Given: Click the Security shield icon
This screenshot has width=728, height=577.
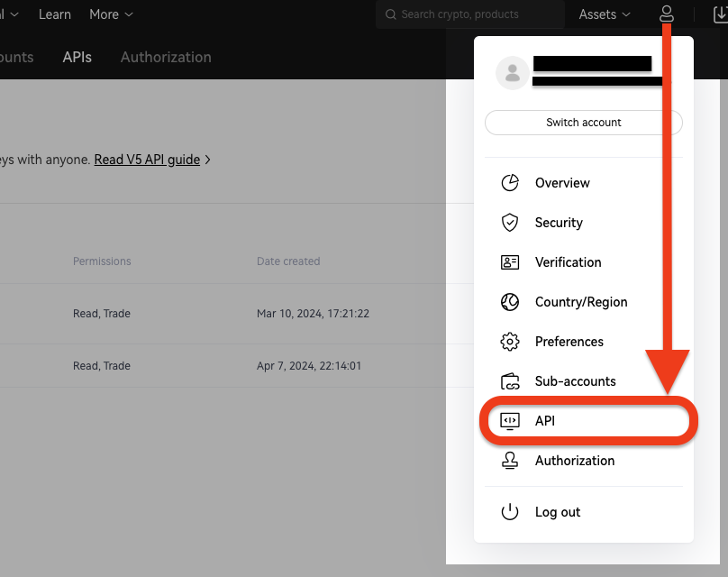Looking at the screenshot, I should pyautogui.click(x=510, y=223).
